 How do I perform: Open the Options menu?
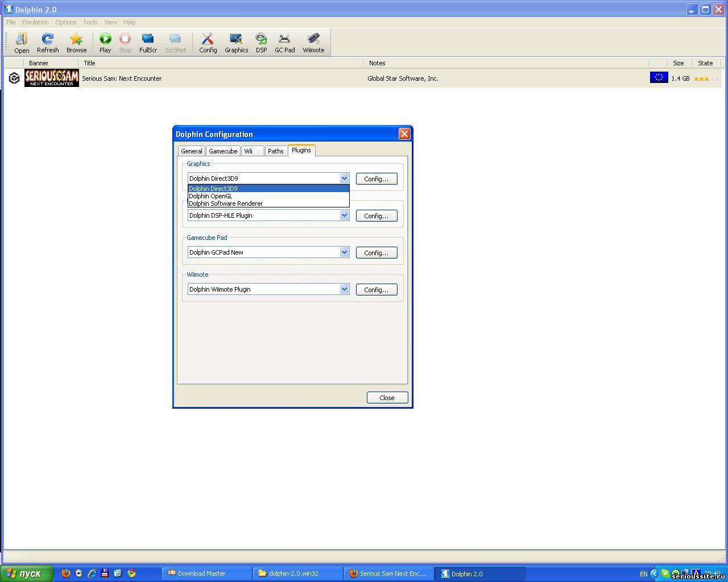[66, 22]
